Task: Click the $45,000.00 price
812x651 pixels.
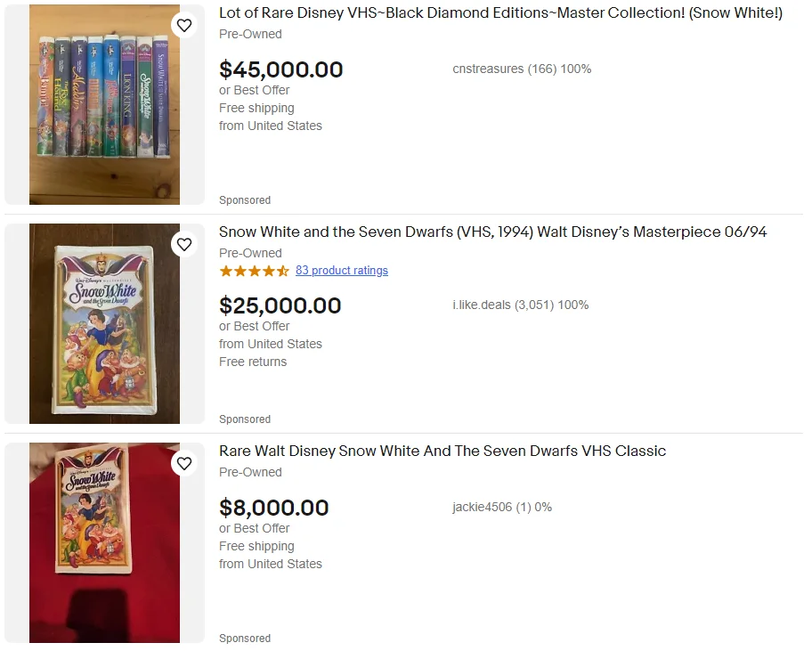Action: [x=280, y=69]
